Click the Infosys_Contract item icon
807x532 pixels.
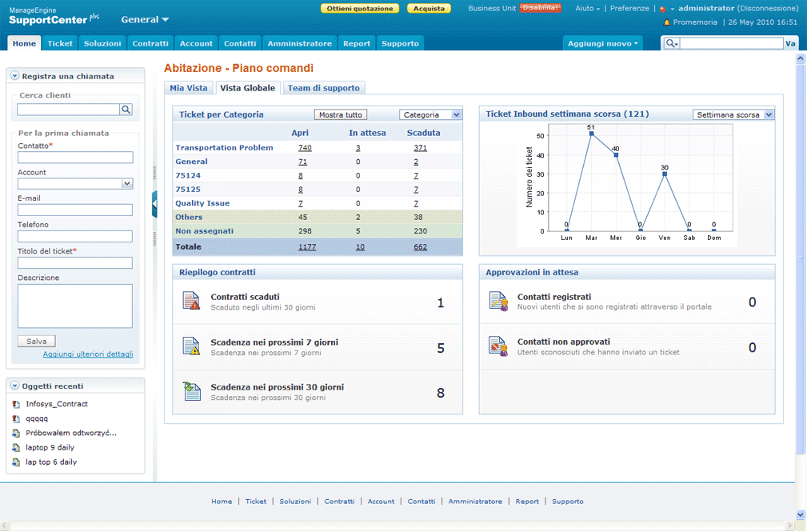click(16, 404)
